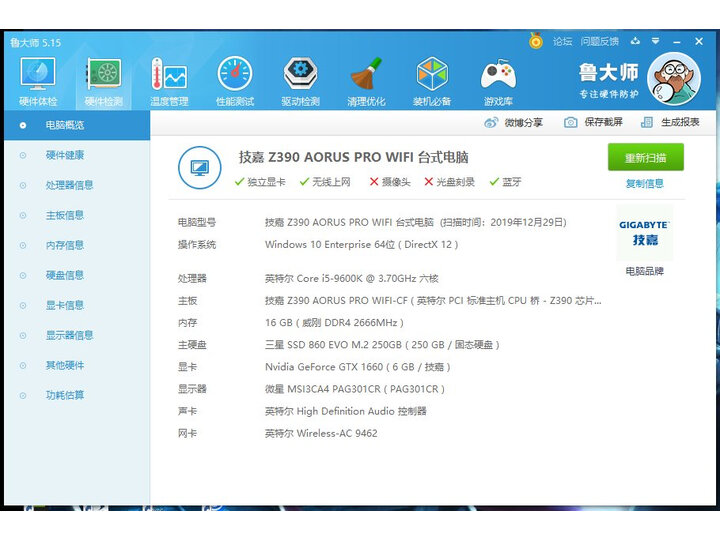
Task: Click the skin/theme icon in title bar
Action: (x=636, y=41)
